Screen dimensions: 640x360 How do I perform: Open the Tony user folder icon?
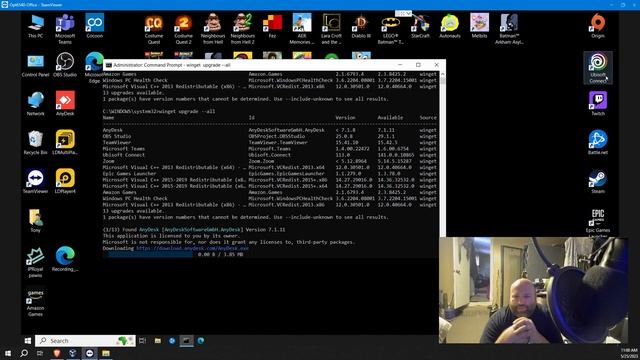[36, 220]
